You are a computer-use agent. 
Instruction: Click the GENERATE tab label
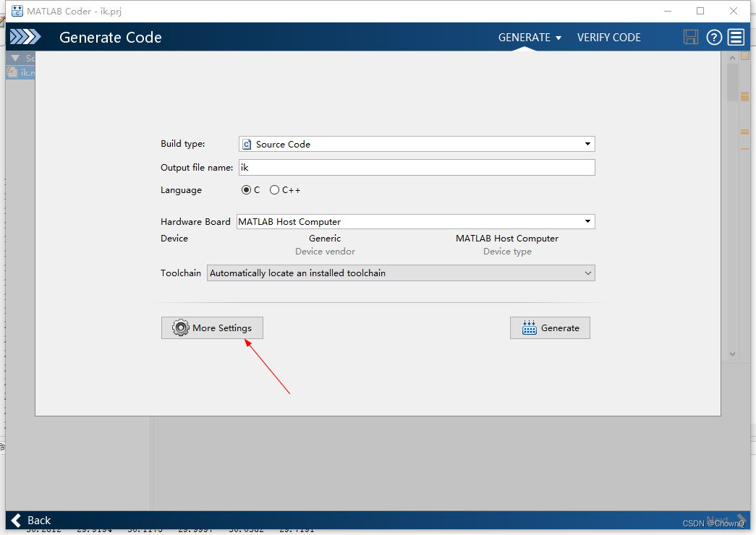(x=524, y=37)
